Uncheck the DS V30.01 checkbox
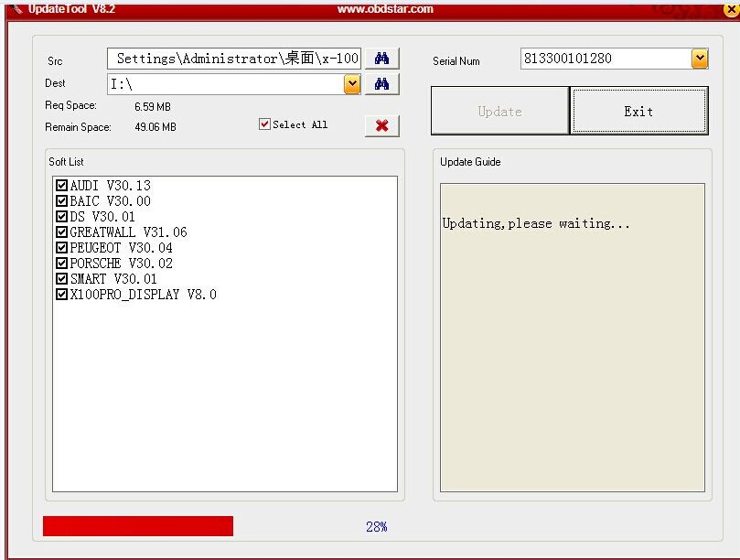 pyautogui.click(x=62, y=217)
